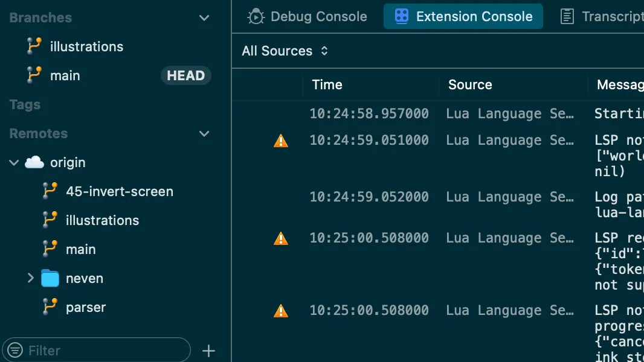Select the local main branch

click(x=65, y=76)
